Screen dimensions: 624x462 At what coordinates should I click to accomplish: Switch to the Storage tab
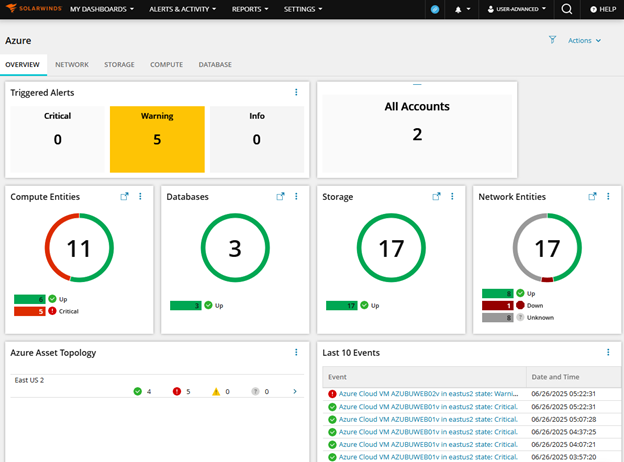click(119, 65)
